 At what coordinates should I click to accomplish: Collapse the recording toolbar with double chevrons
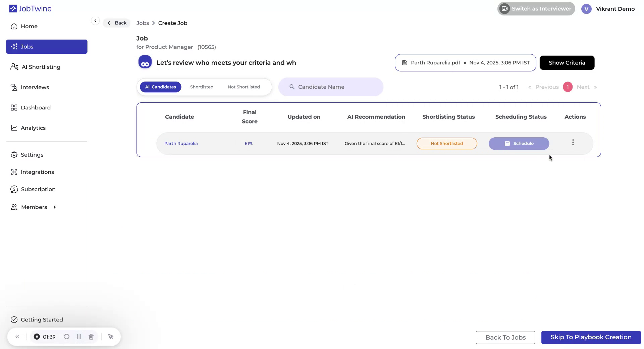[17, 337]
